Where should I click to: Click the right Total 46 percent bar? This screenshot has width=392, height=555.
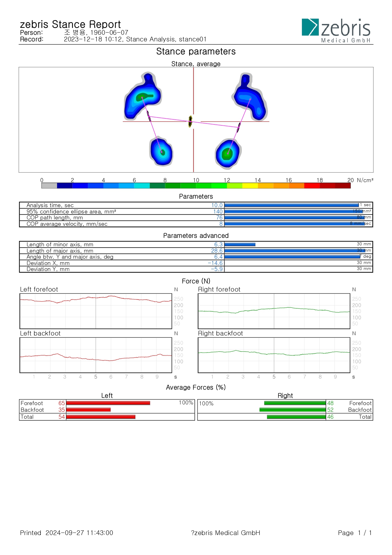point(296,417)
